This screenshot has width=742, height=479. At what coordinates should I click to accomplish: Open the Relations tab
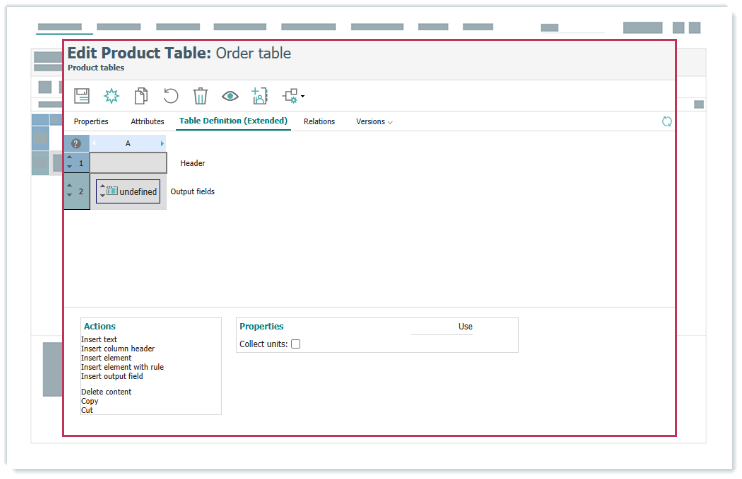click(319, 121)
